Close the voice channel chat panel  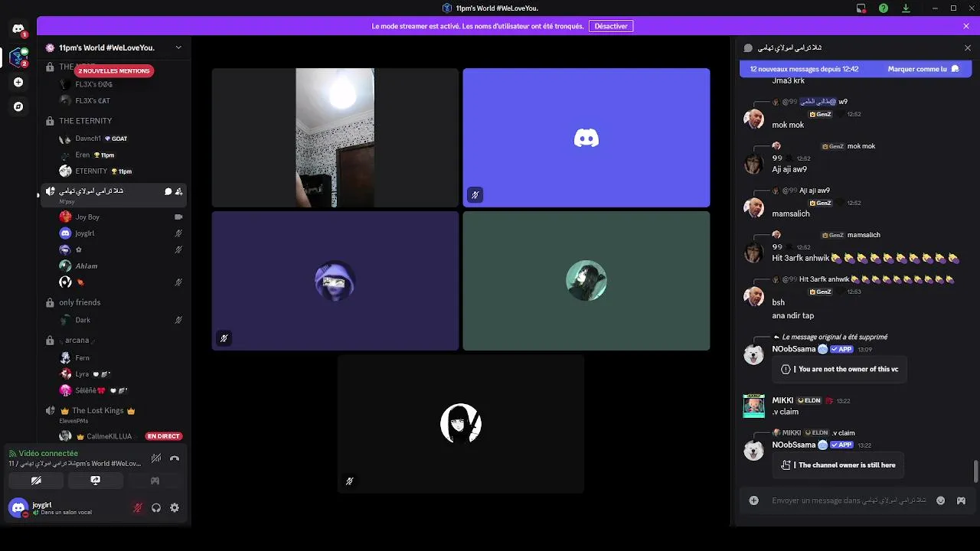pyautogui.click(x=968, y=47)
